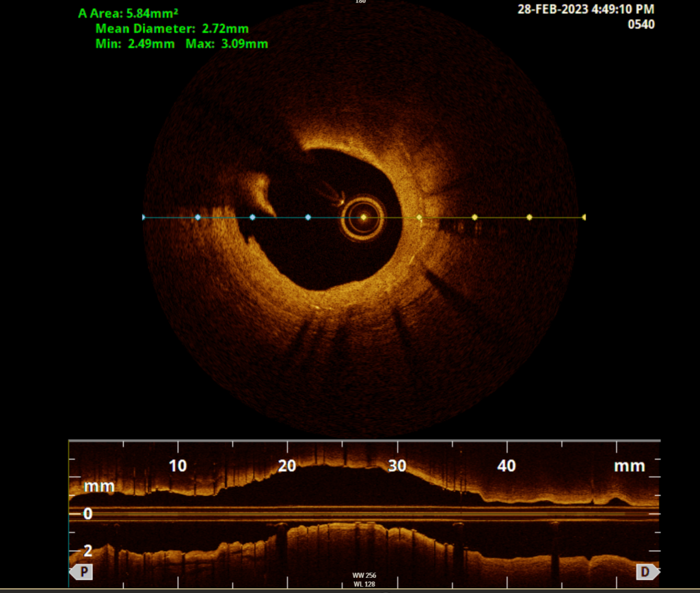Select the yellow center marker inside catheter ring
Viewport: 700px width, 593px height.
[364, 218]
